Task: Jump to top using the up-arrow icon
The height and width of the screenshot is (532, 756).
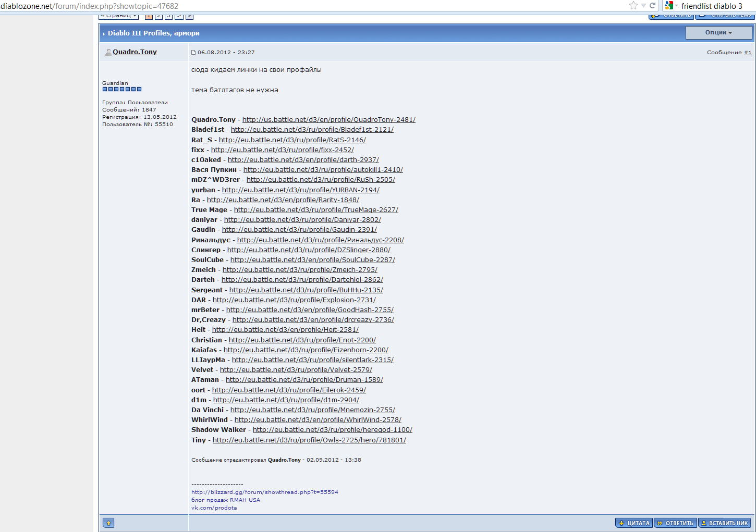Action: 108,523
